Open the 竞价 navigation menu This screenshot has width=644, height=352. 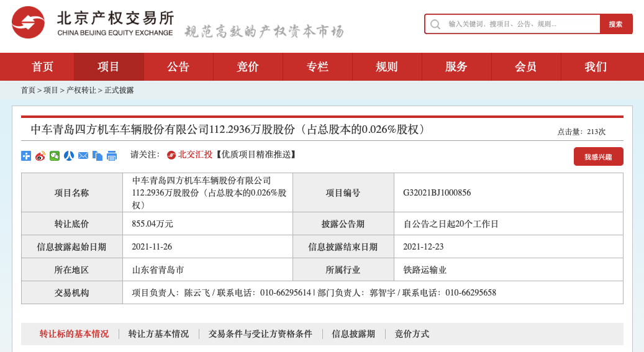[x=248, y=66]
